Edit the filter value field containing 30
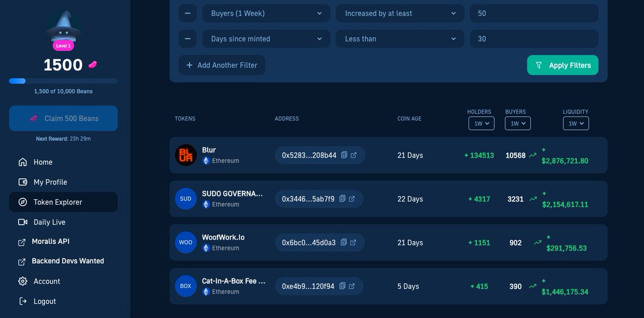The image size is (644, 318). (534, 39)
